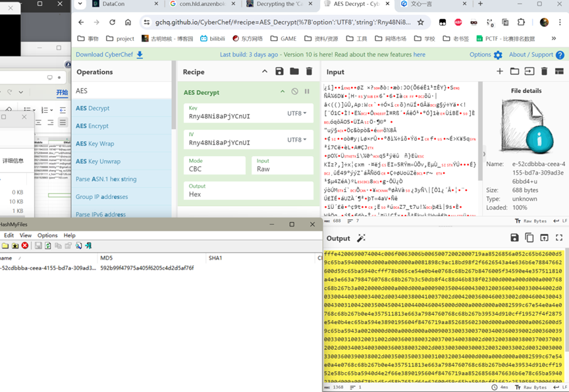Open HashMyFiles Help menu
The image size is (569, 392).
69,235
